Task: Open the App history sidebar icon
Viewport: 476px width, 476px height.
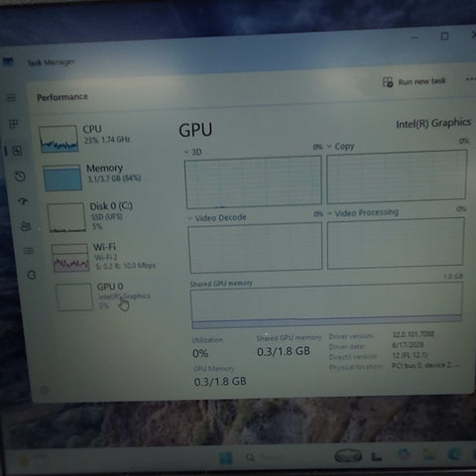Action: click(20, 176)
